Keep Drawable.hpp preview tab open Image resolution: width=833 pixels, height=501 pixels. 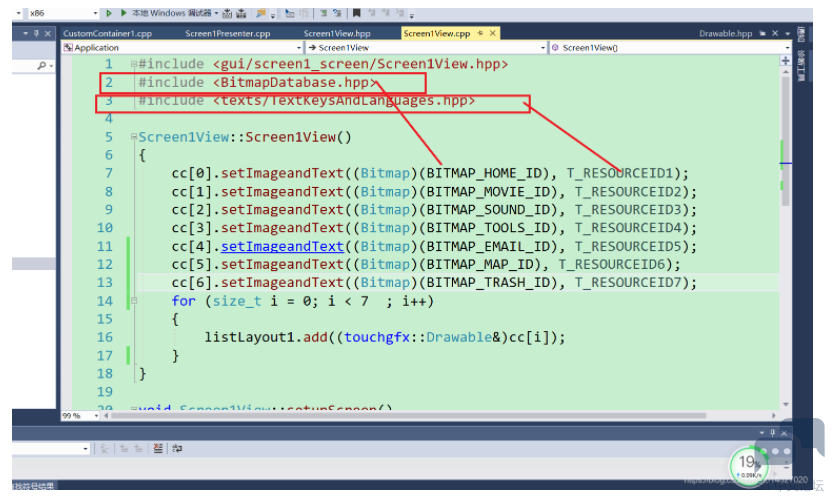coord(763,33)
